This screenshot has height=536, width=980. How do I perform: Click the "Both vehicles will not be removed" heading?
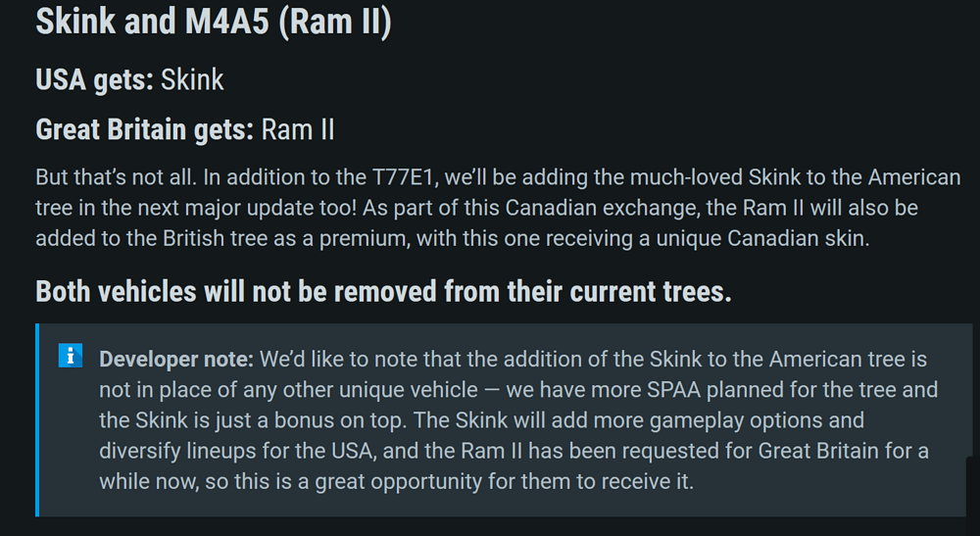[383, 291]
